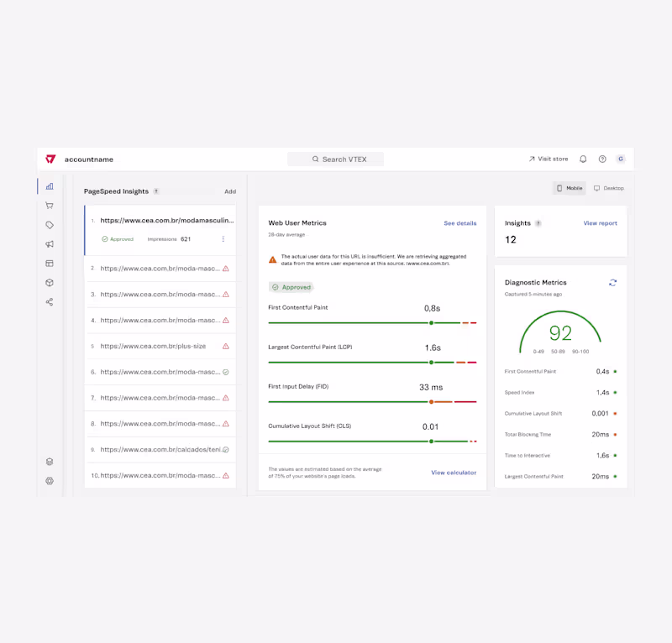672x643 pixels.
Task: Open the dashboard bar chart sidebar icon
Action: [x=50, y=186]
